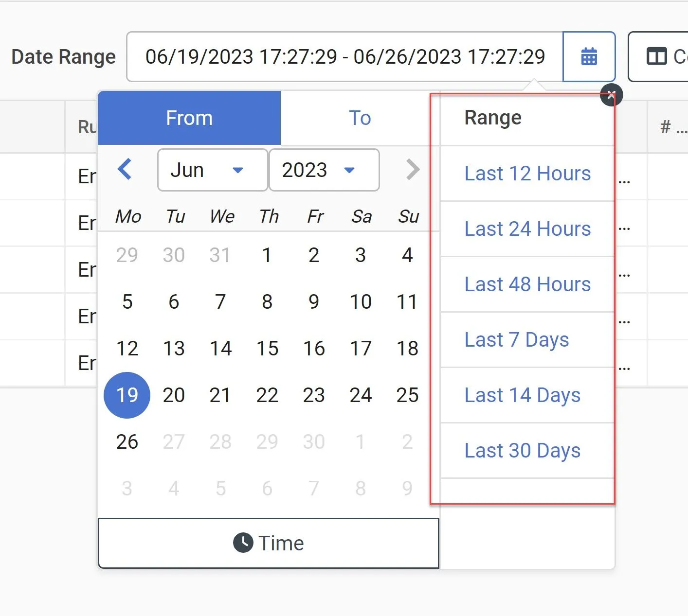Pick June 20 in calendar
The width and height of the screenshot is (688, 616).
(x=174, y=395)
